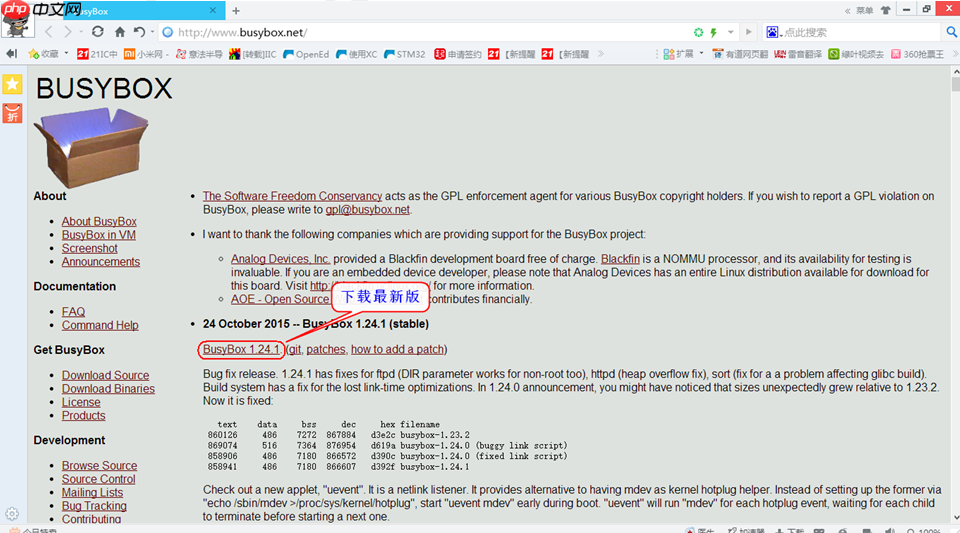Screen dimensions: 960x533
Task: Open the Browse Source link
Action: pyautogui.click(x=99, y=466)
